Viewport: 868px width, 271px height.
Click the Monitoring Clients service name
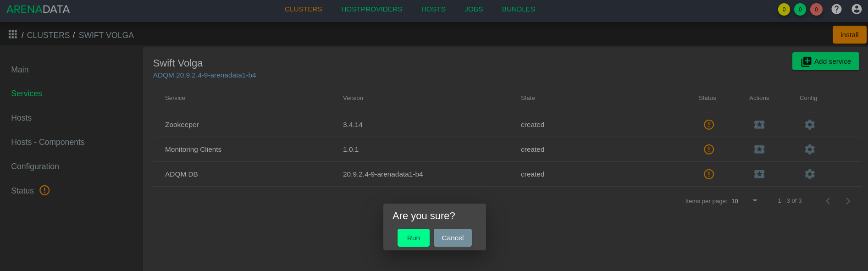193,149
